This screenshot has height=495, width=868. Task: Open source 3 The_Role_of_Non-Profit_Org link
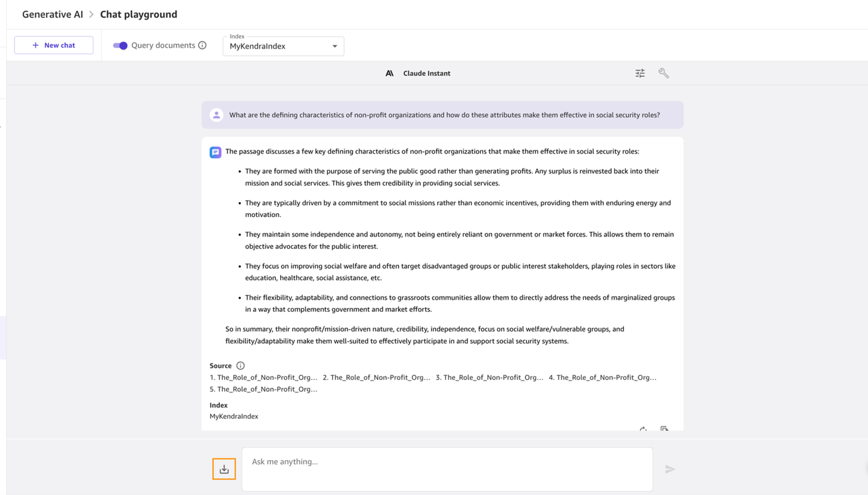pyautogui.click(x=490, y=377)
